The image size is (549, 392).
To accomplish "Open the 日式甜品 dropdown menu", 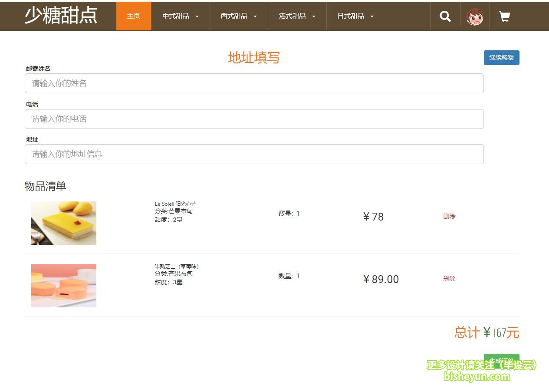I will (x=355, y=16).
